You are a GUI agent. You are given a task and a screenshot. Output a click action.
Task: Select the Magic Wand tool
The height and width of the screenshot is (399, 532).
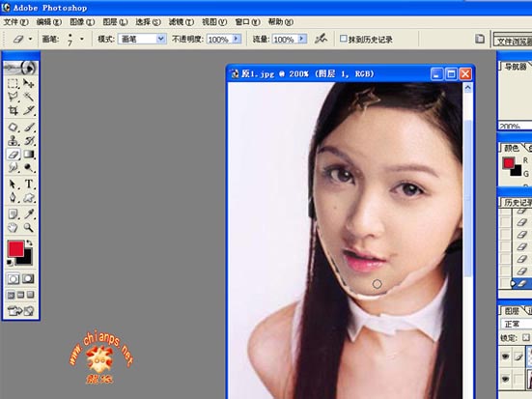click(29, 97)
